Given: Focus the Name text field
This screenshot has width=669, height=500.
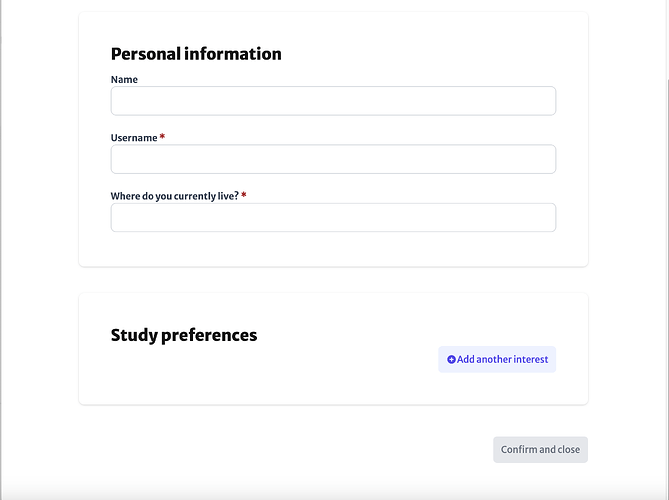Looking at the screenshot, I should coord(333,101).
